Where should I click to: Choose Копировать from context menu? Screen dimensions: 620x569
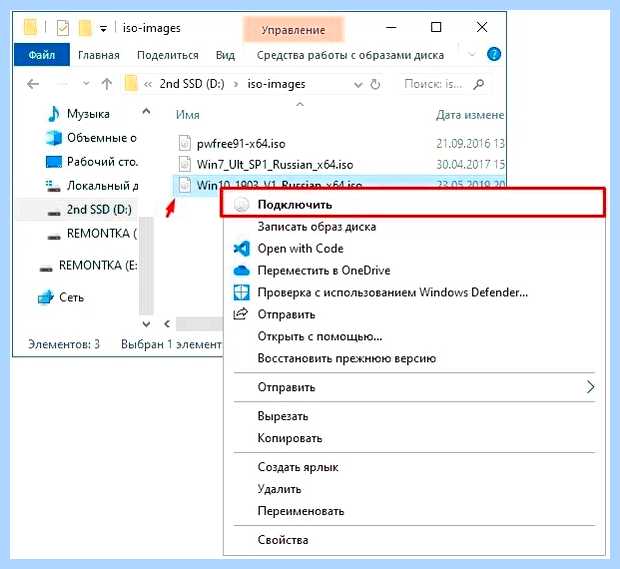413,438
